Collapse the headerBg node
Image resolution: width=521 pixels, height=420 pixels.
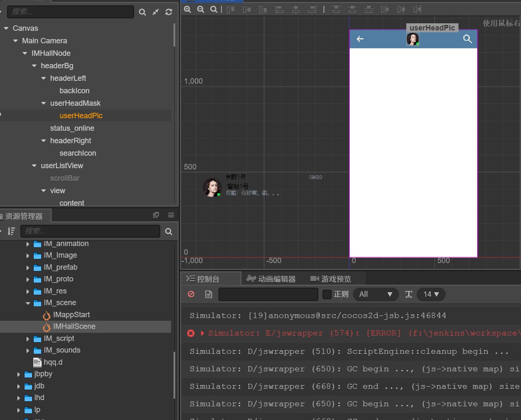(x=34, y=66)
